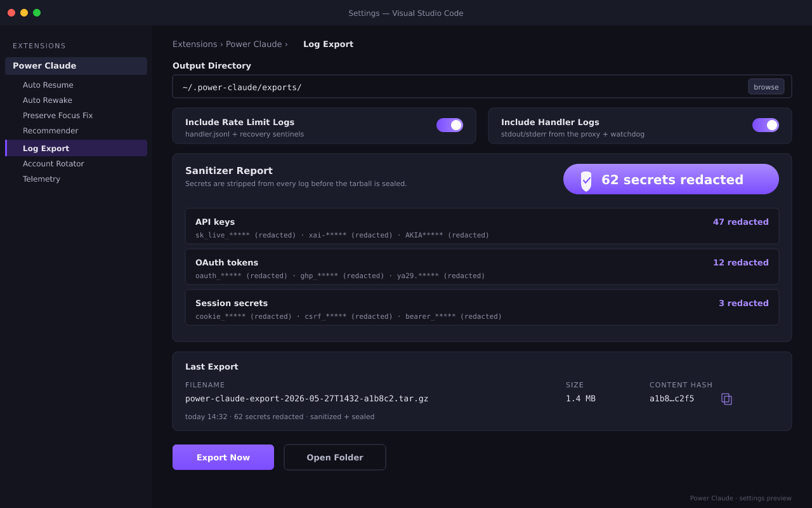Click the 'today 14:32' export status line

[x=280, y=417]
